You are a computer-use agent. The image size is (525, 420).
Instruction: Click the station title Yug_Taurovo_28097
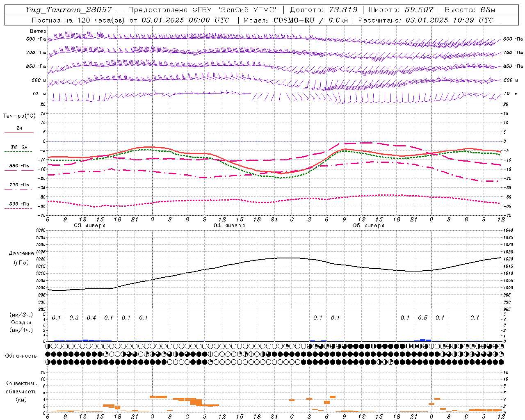(x=68, y=10)
